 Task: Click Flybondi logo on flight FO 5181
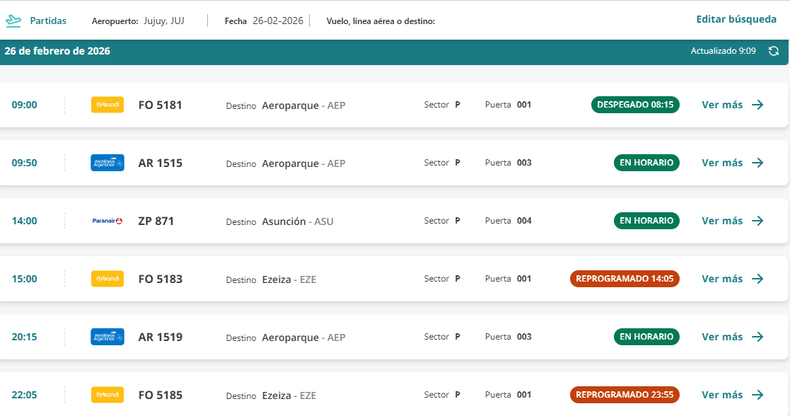[107, 105]
